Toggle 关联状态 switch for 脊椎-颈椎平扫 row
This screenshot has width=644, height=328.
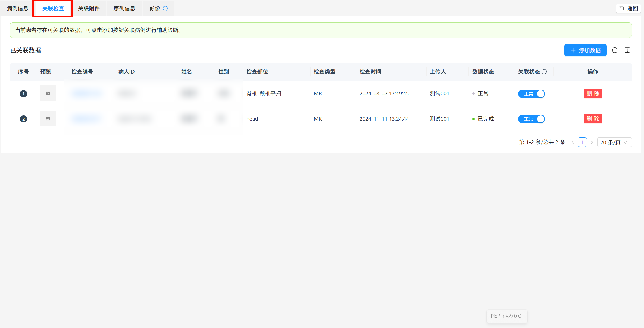point(531,94)
